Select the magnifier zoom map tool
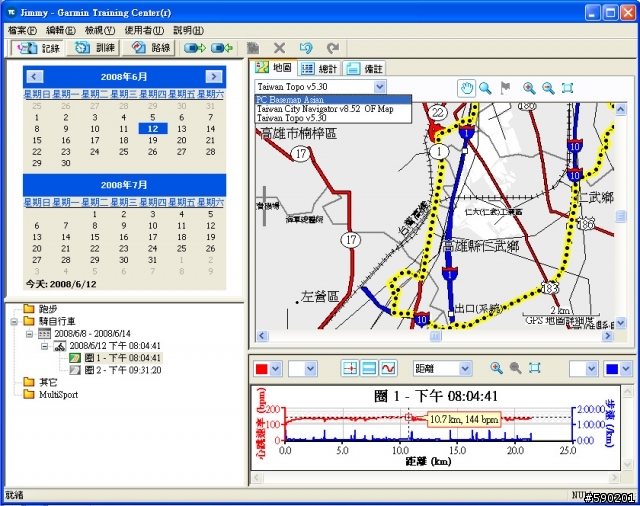This screenshot has width=640, height=506. tap(485, 88)
